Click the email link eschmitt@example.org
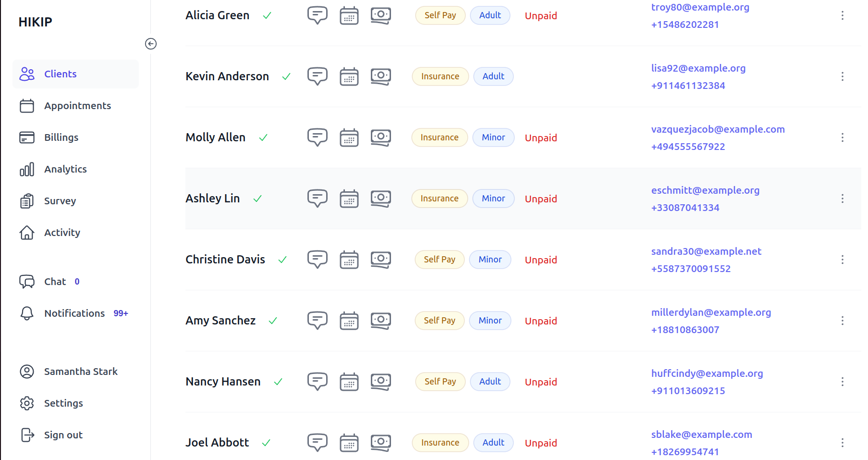The image size is (868, 460). pyautogui.click(x=705, y=190)
